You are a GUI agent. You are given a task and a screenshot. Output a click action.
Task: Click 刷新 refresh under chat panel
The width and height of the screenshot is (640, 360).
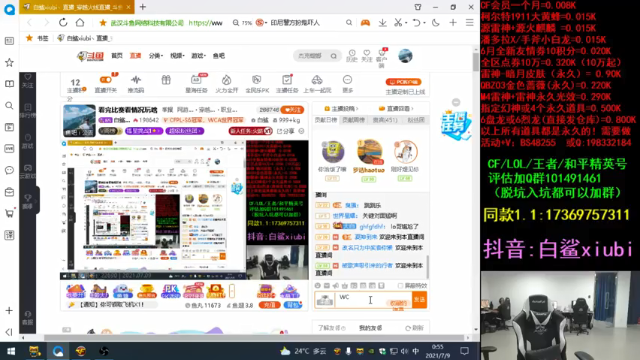(x=414, y=328)
